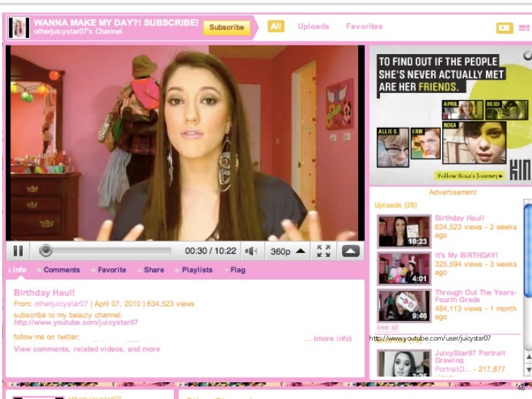This screenshot has width=532, height=399.
Task: Enter fullscreen with the expand-arrows icon
Action: [323, 251]
